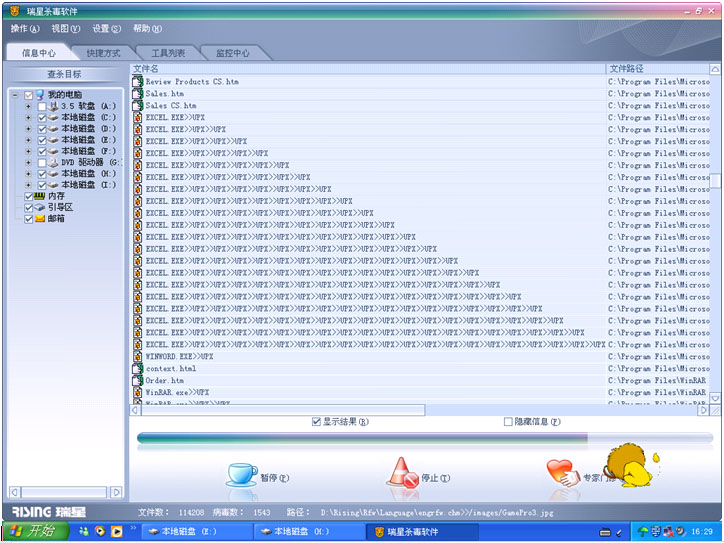724x543 pixels.
Task: Expand the DVD 驱动器 (G:) node
Action: pos(29,163)
